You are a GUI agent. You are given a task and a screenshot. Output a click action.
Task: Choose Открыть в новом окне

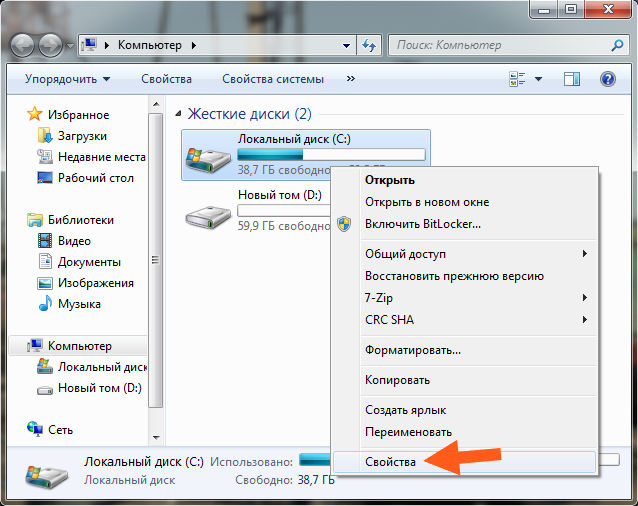[x=465, y=202]
